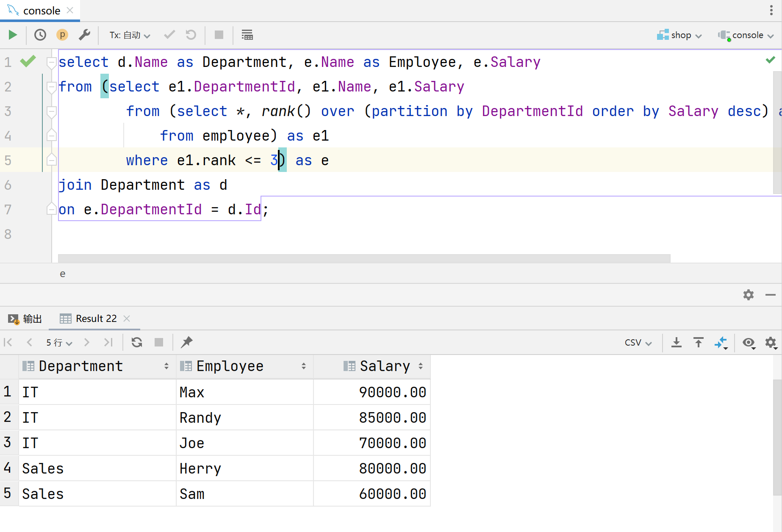Click the fold end marker on line 7

point(52,209)
